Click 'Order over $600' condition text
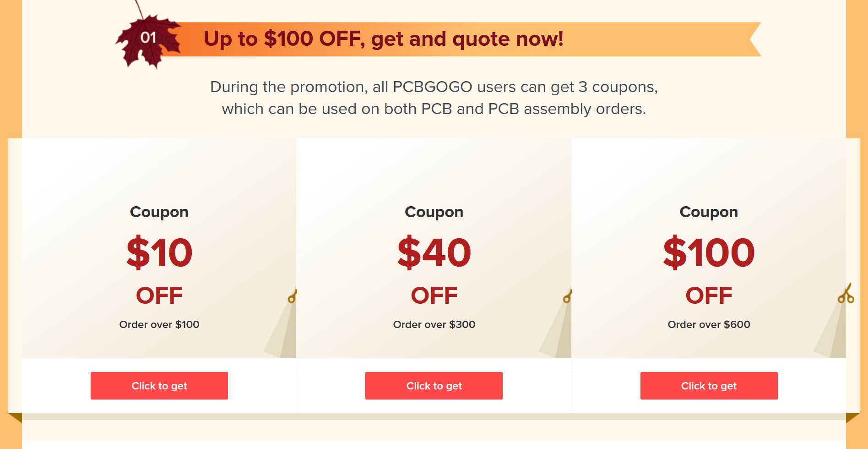868x449 pixels. 709,324
